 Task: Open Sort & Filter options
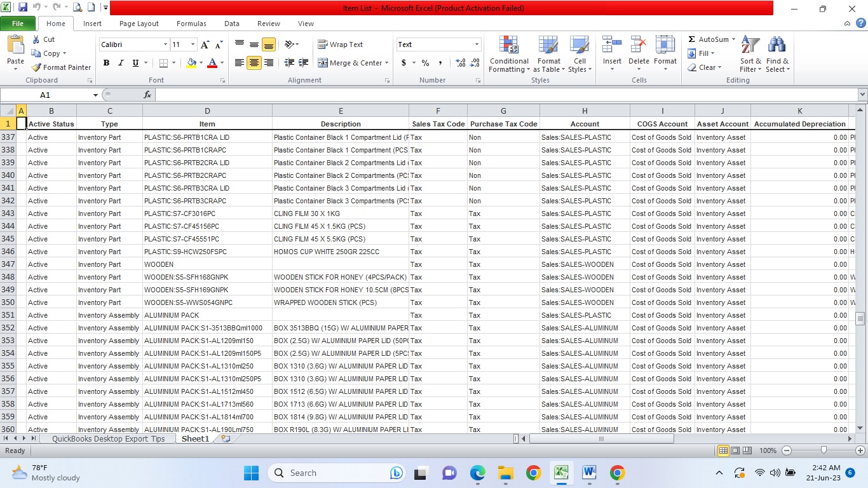pyautogui.click(x=750, y=55)
